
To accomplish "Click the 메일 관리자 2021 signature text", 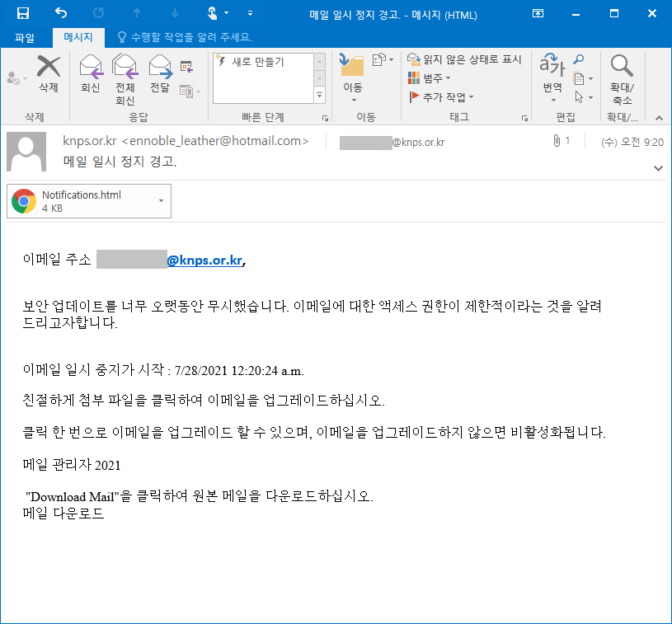I will 72,465.
